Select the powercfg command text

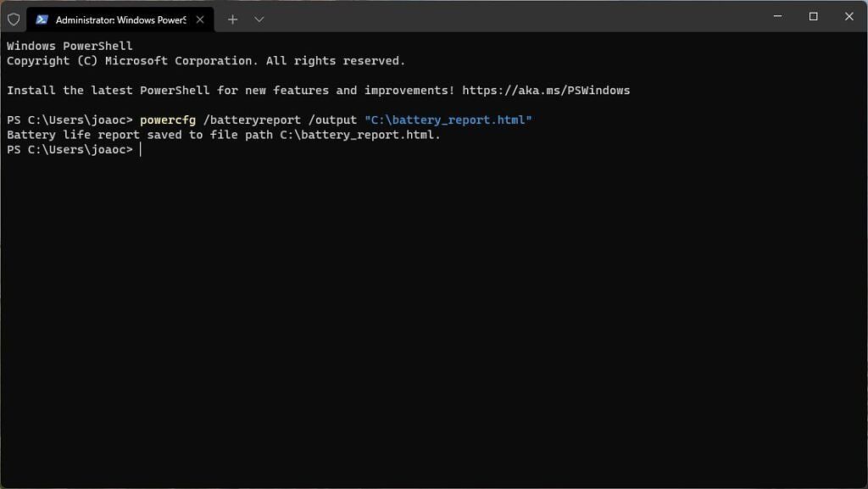click(x=168, y=119)
